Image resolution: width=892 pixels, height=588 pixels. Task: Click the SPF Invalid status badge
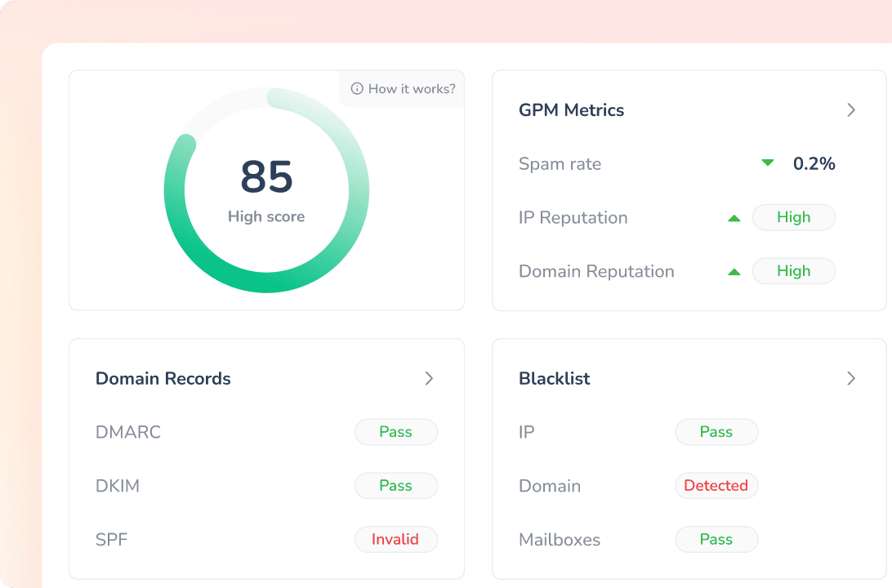point(396,539)
